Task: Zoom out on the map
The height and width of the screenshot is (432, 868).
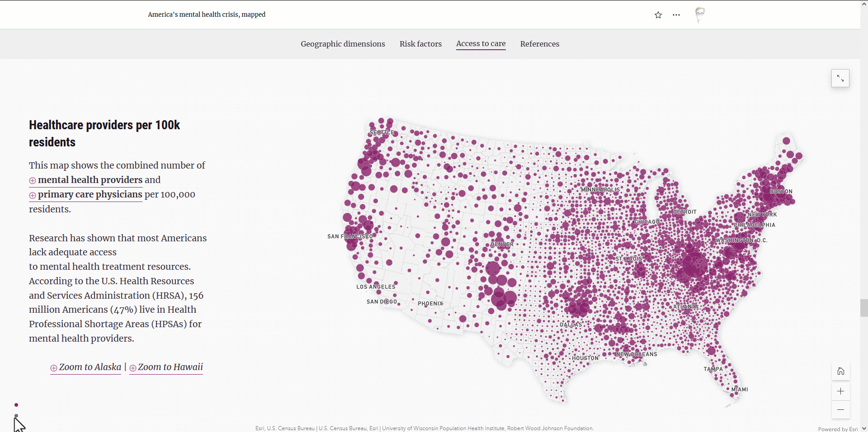Action: point(841,410)
